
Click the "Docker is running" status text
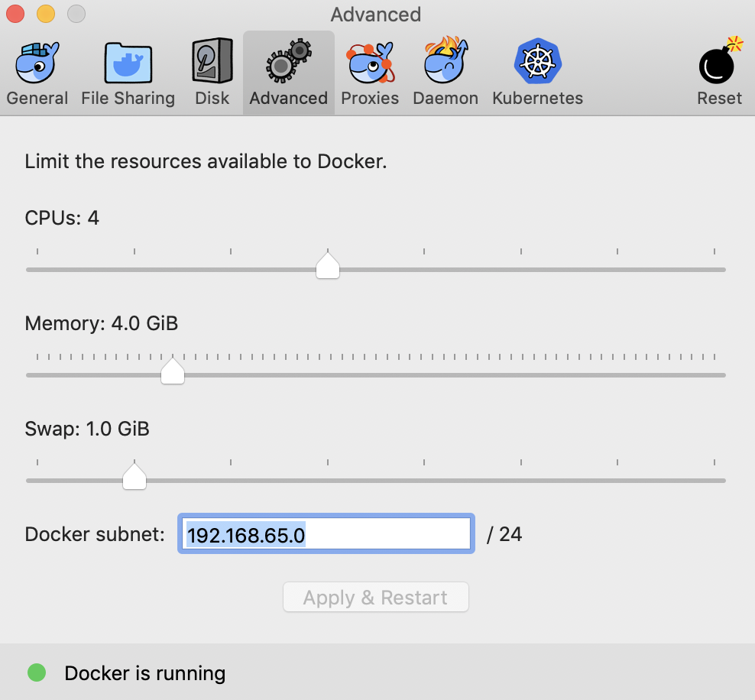coord(145,673)
